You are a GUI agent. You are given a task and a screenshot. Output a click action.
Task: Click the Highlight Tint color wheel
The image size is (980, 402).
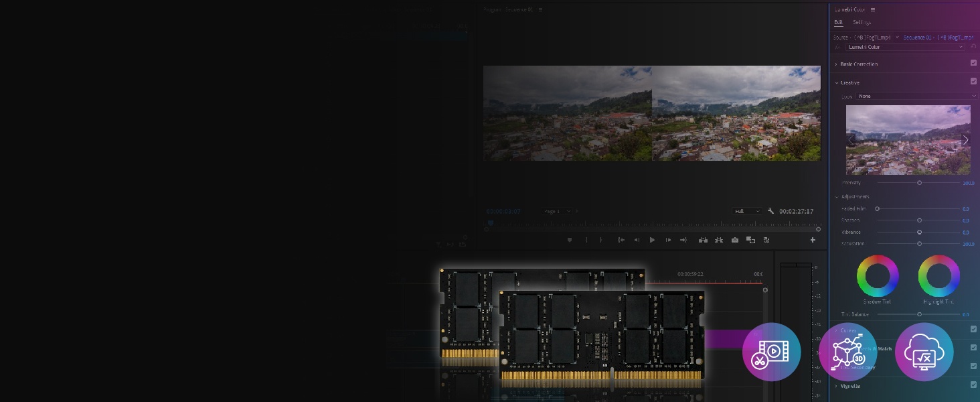pos(938,275)
